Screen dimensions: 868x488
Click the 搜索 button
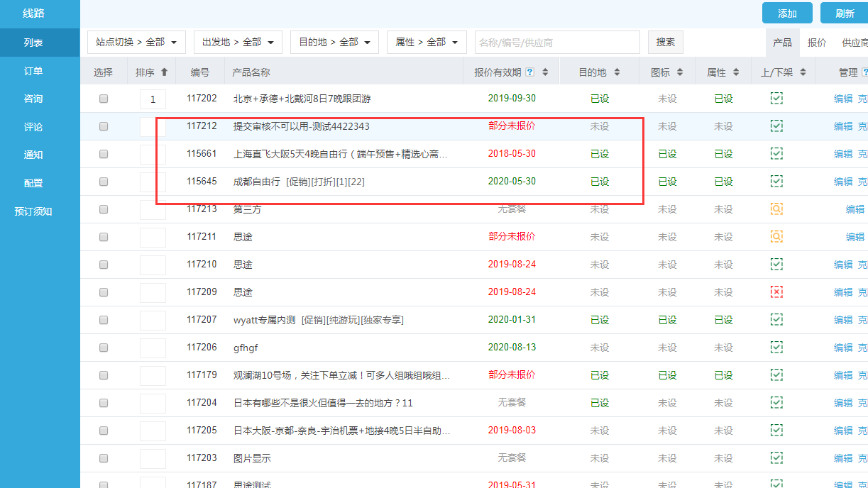665,43
